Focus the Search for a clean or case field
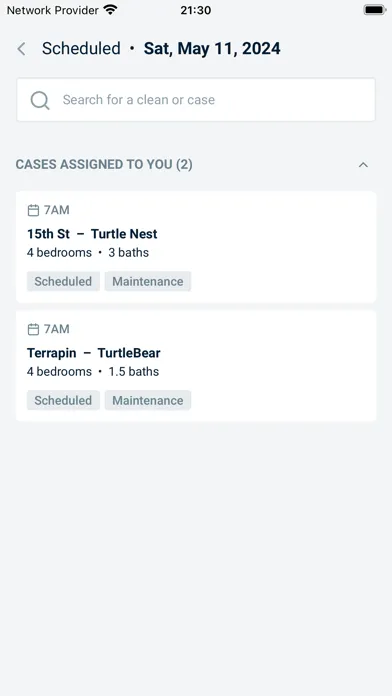Viewport: 392px width, 696px height. [196, 100]
